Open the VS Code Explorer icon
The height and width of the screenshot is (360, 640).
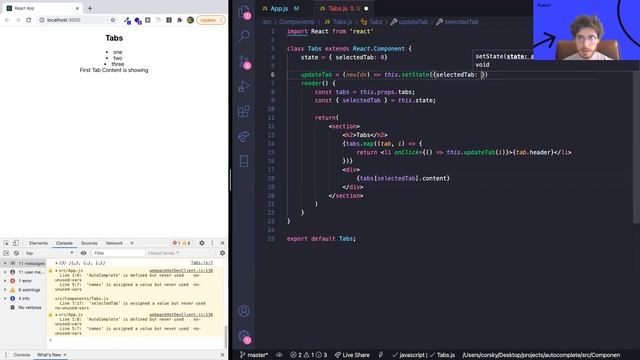tap(244, 11)
